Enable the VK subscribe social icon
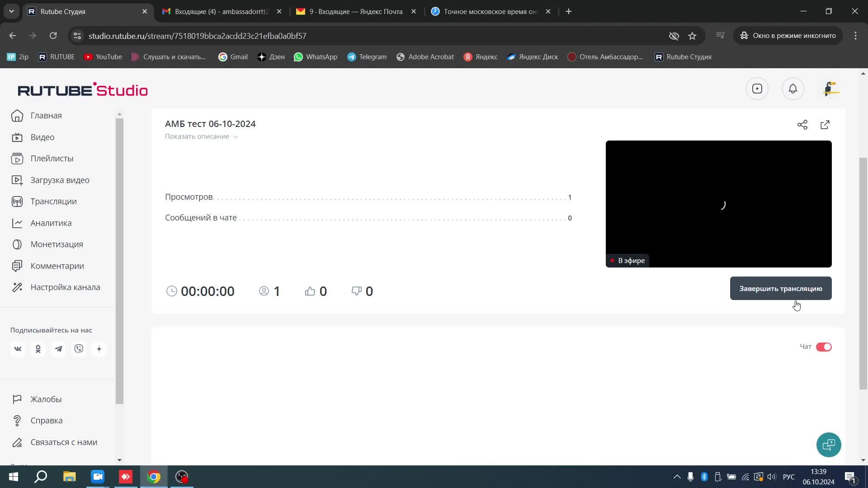The width and height of the screenshot is (868, 488). click(17, 348)
